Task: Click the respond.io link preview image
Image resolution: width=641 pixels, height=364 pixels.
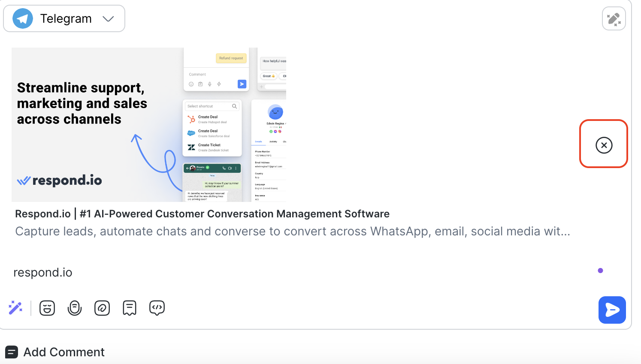Action: coord(148,124)
